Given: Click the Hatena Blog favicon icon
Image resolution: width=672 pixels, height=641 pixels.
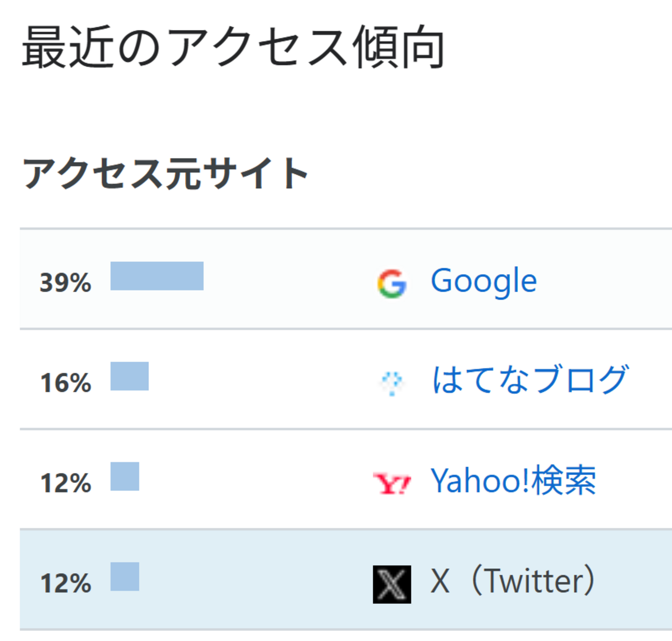Looking at the screenshot, I should click(x=391, y=383).
